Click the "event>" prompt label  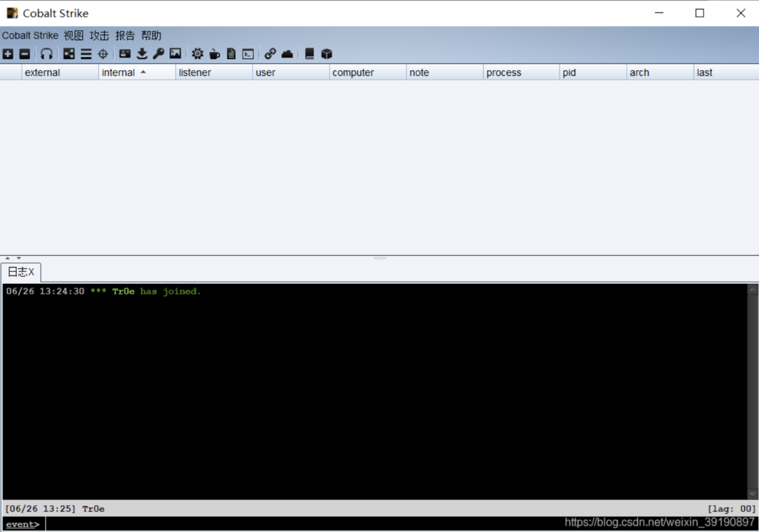click(x=22, y=524)
